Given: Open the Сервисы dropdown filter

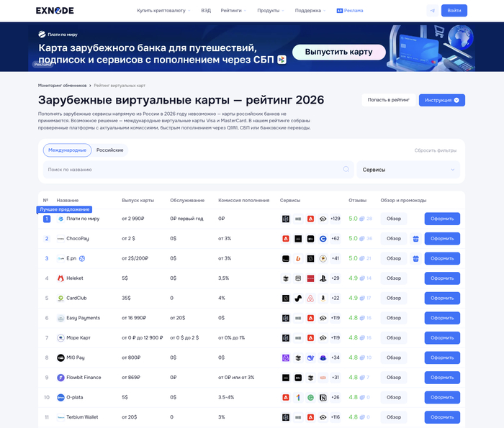Looking at the screenshot, I should [408, 170].
